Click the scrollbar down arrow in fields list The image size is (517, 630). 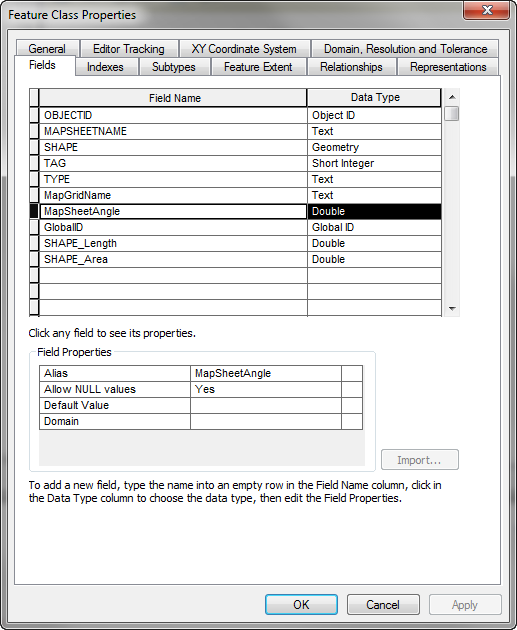[x=452, y=309]
